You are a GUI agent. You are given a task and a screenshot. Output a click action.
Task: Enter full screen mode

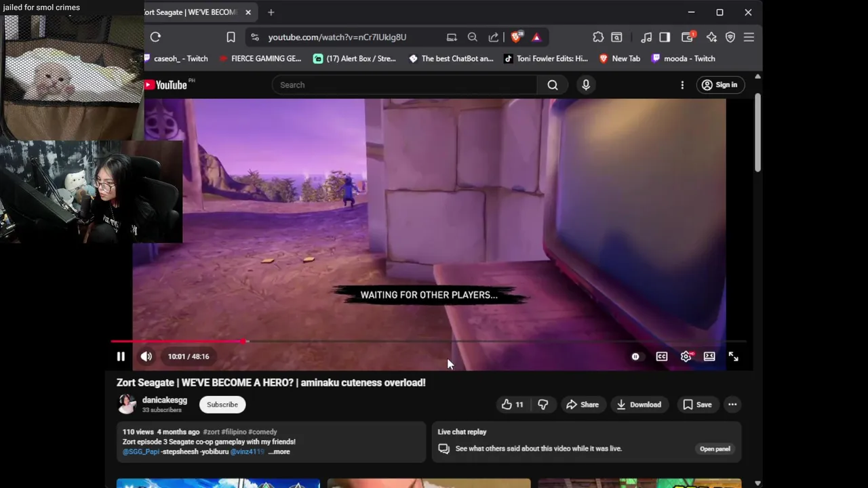[733, 357]
